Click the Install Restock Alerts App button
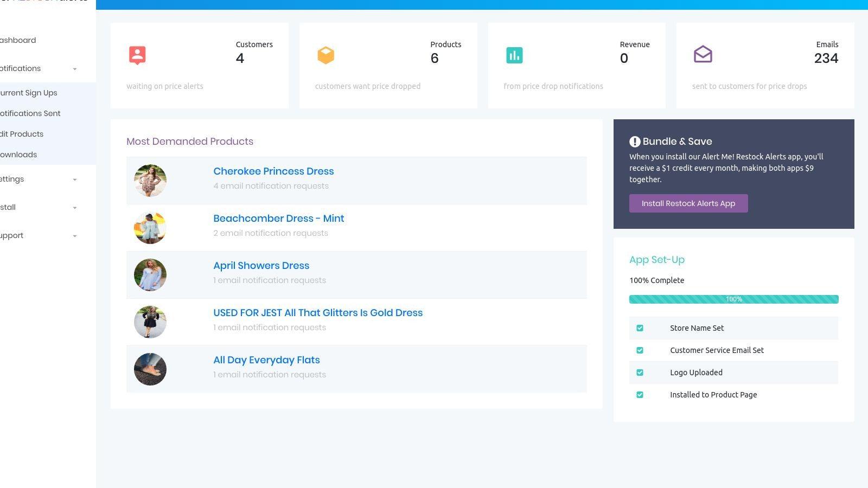 pyautogui.click(x=688, y=203)
